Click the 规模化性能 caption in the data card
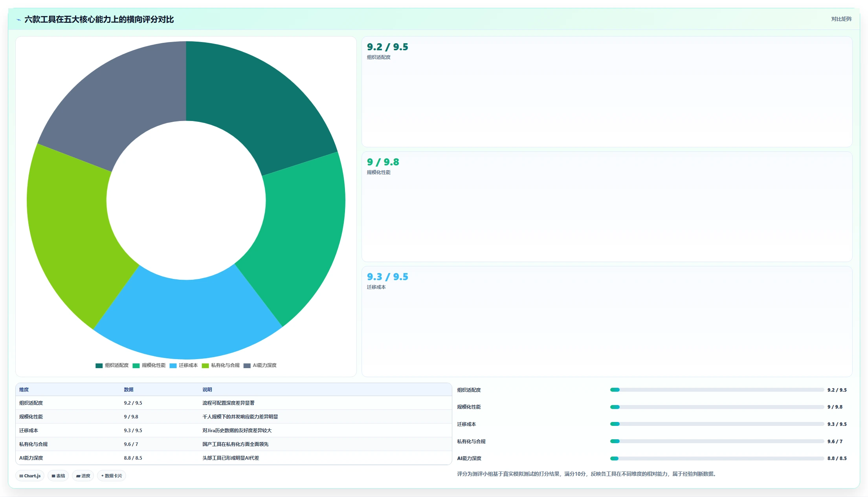868x497 pixels. point(379,172)
